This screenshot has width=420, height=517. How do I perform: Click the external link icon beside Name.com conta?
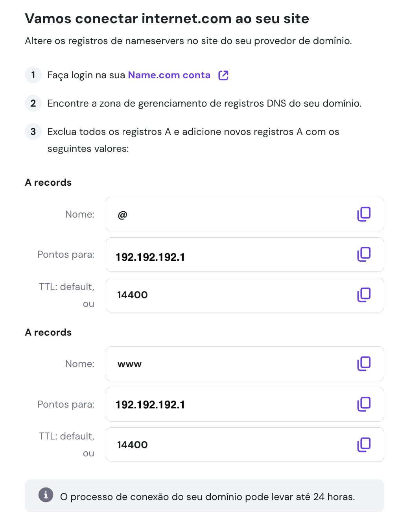pyautogui.click(x=223, y=75)
